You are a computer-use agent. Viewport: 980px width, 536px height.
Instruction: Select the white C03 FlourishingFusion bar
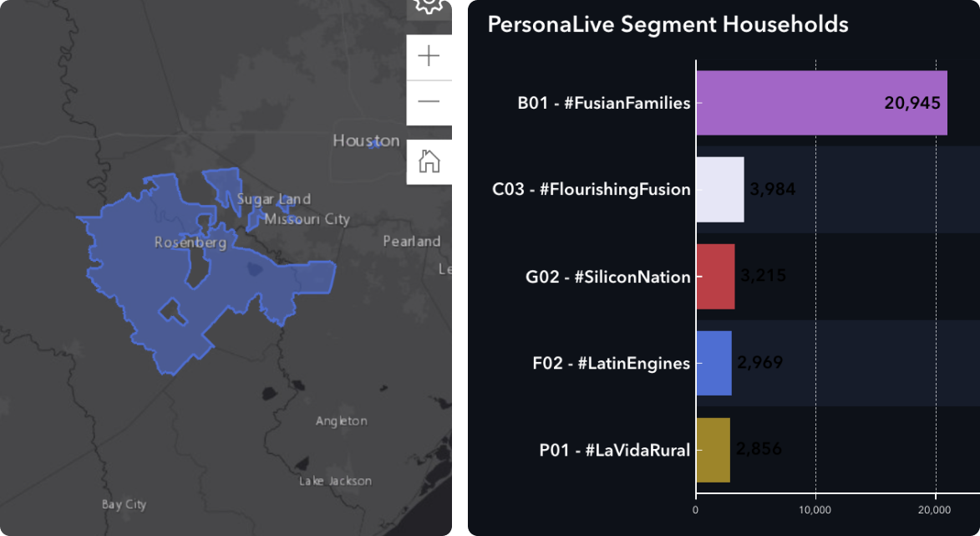[720, 190]
